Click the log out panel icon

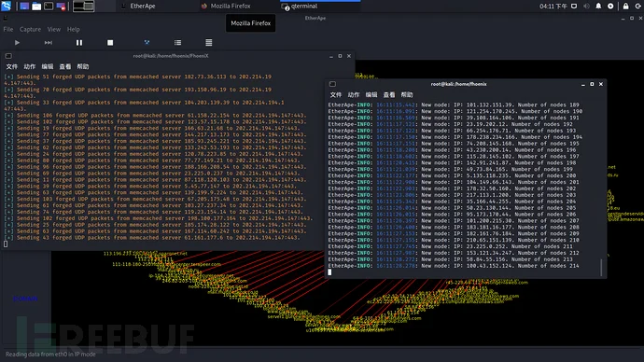(638, 7)
